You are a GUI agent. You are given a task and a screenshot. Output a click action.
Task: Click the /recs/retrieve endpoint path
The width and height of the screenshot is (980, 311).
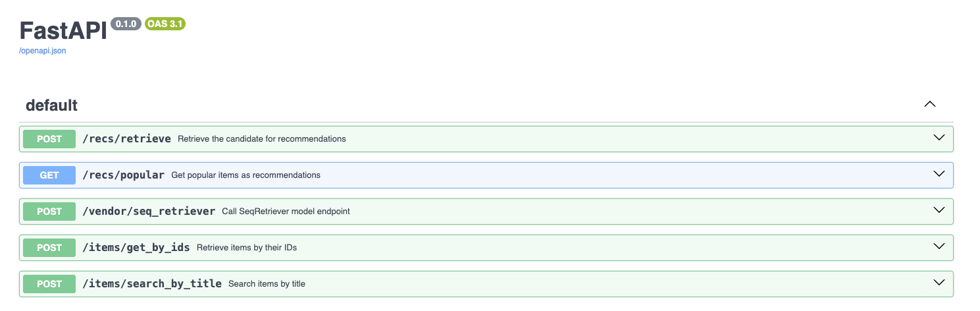point(126,139)
